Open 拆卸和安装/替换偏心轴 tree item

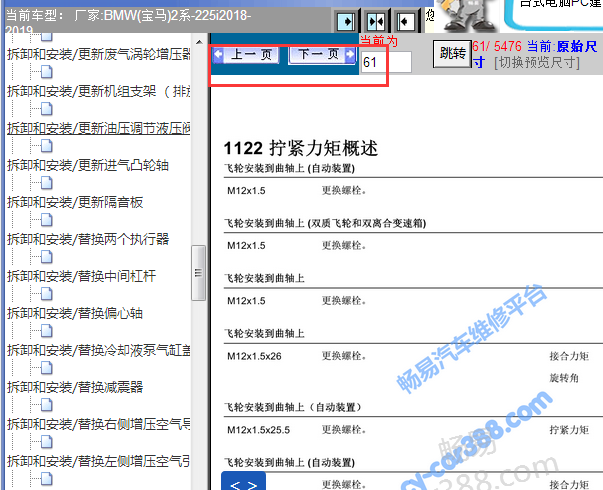pos(75,313)
